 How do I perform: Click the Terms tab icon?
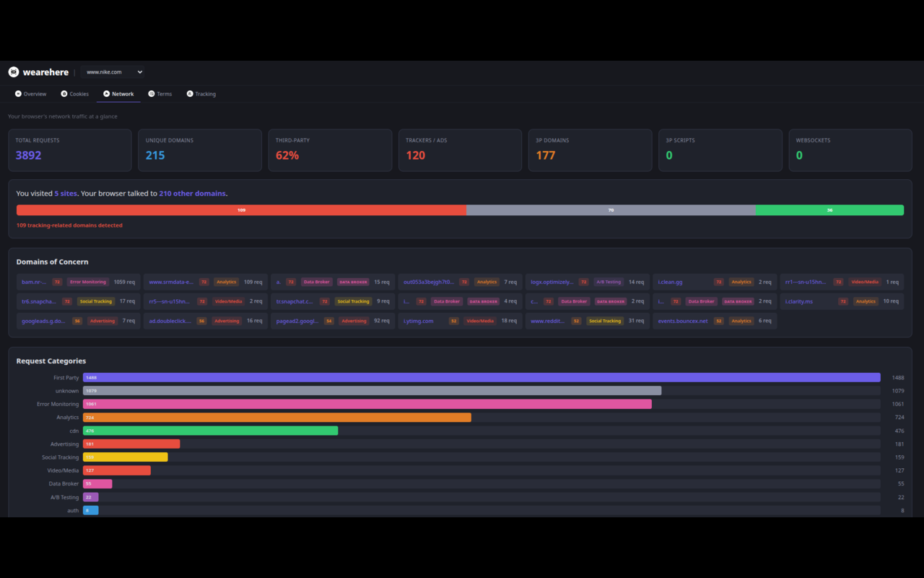point(152,94)
